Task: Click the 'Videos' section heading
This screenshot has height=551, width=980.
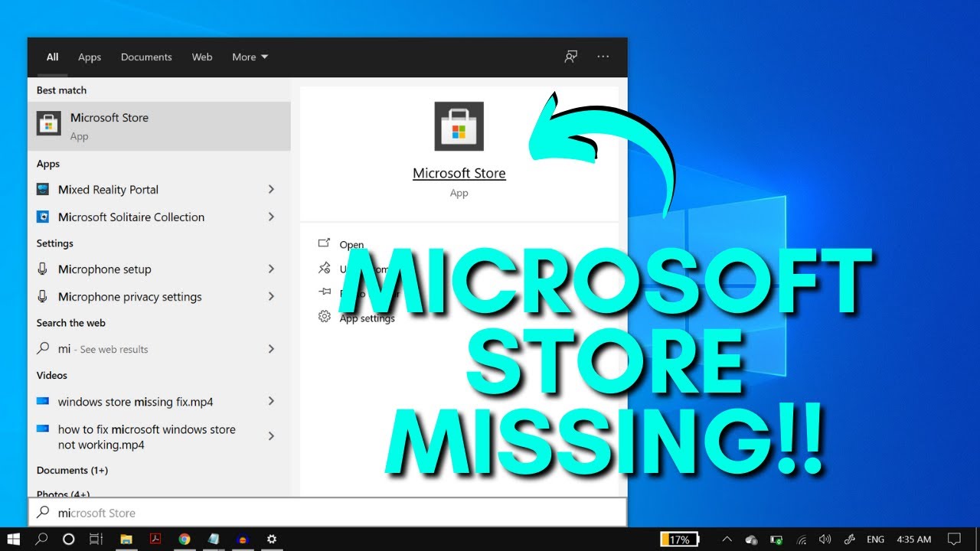Action: click(51, 375)
